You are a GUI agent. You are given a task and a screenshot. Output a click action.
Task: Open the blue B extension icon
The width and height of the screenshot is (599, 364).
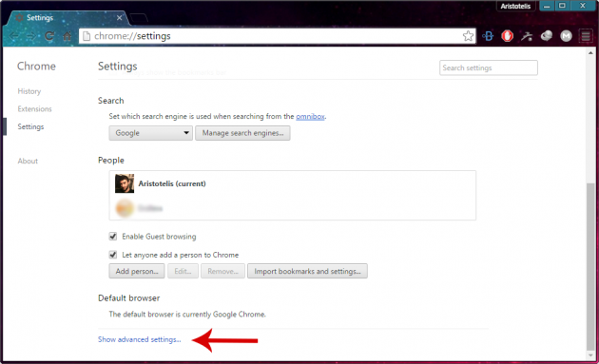pos(488,36)
